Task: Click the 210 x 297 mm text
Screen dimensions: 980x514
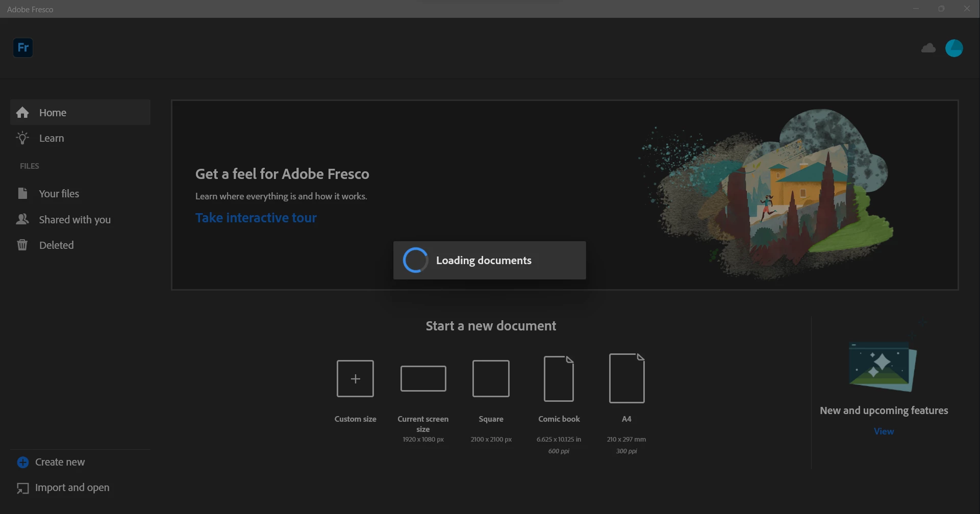Action: click(626, 440)
